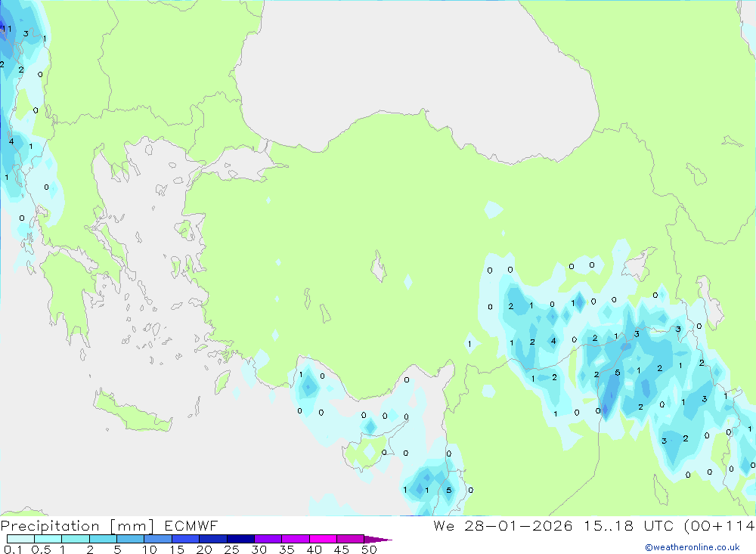Select the 10–15 mm legend color swatch

(x=158, y=539)
